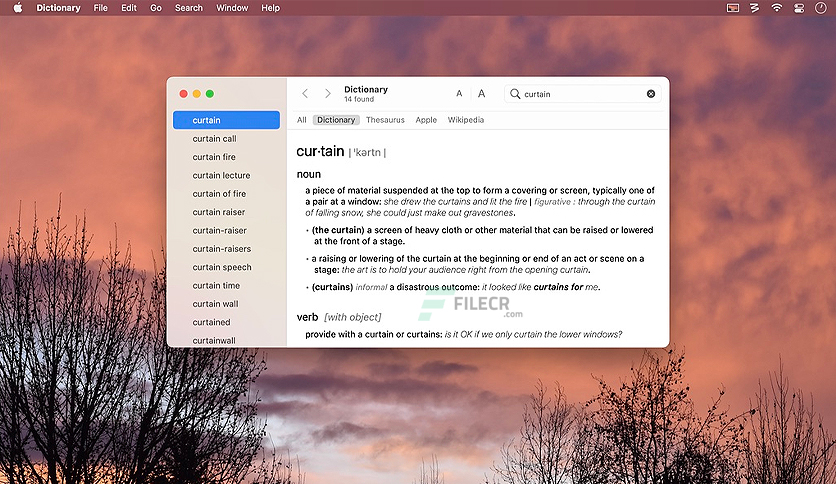Select 'curtain' in the results list
Viewport: 836px width, 484px height.
tap(226, 120)
